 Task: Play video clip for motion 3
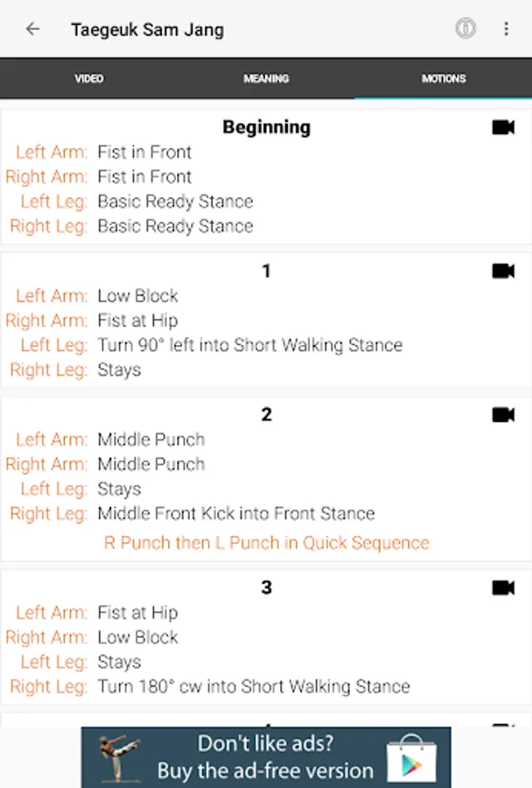pyautogui.click(x=503, y=587)
